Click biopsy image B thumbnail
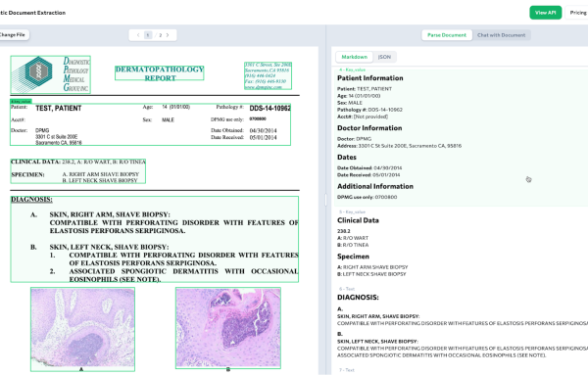Viewport: 588px width, 375px height. (228, 328)
